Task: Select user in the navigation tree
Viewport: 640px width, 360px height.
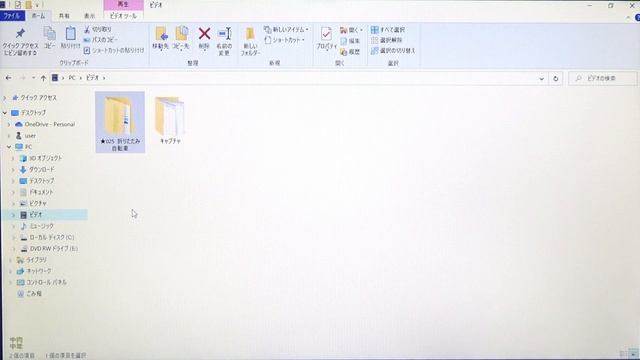Action: [x=26, y=136]
